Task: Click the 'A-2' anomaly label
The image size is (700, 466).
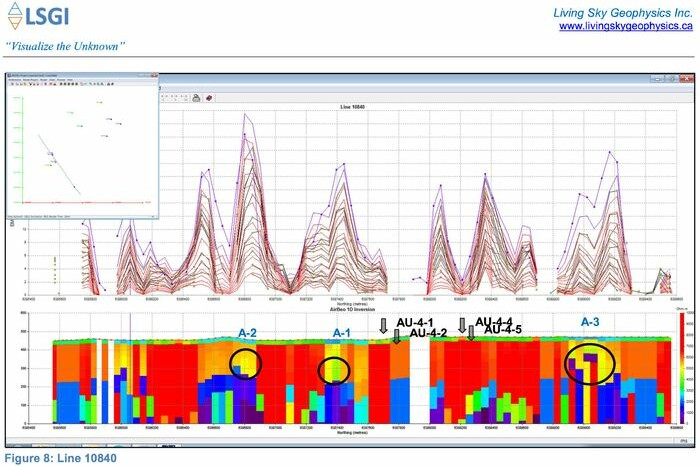Action: [x=247, y=333]
